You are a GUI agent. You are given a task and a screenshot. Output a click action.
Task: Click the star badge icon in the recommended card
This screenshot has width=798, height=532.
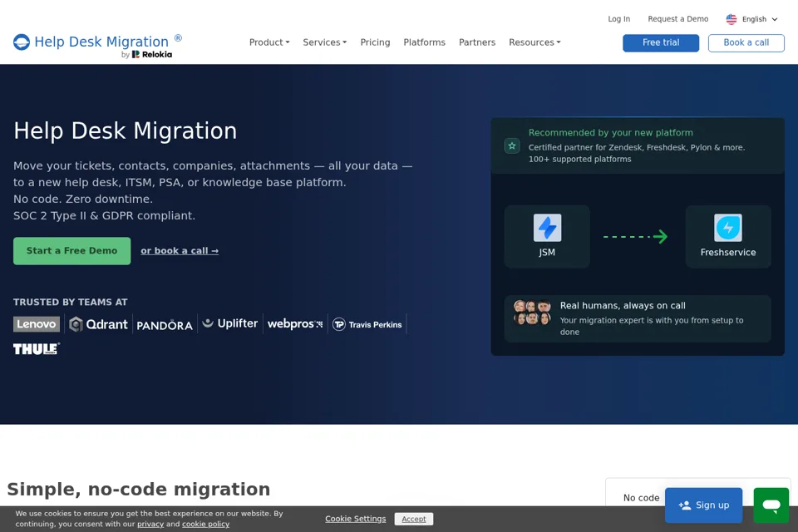512,146
